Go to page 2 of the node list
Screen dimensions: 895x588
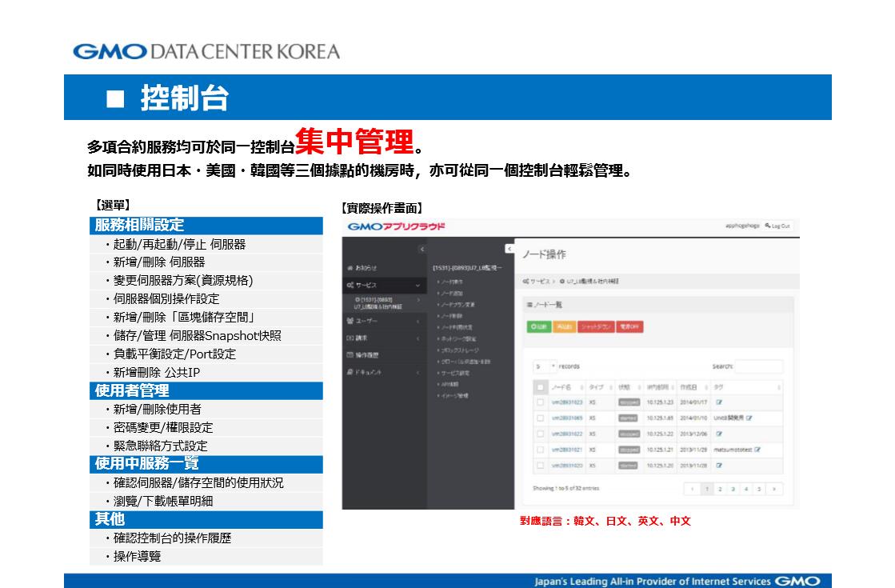pyautogui.click(x=720, y=490)
